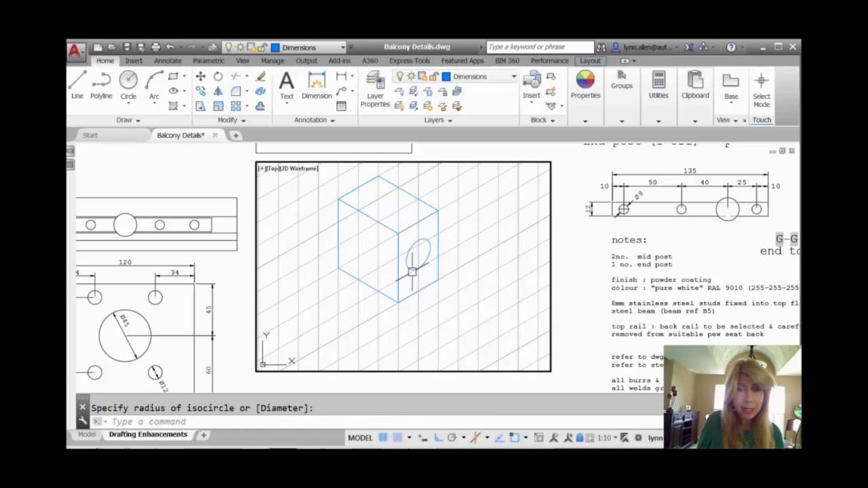868x488 pixels.
Task: Expand the Modify panel
Action: coord(231,120)
